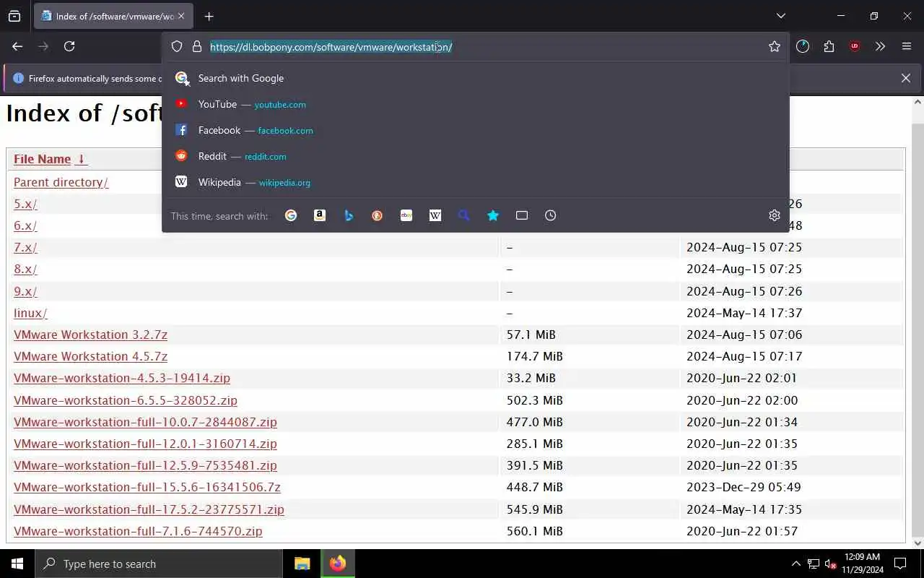Viewport: 924px width, 578px height.
Task: Search this time with Google icon
Action: click(291, 215)
